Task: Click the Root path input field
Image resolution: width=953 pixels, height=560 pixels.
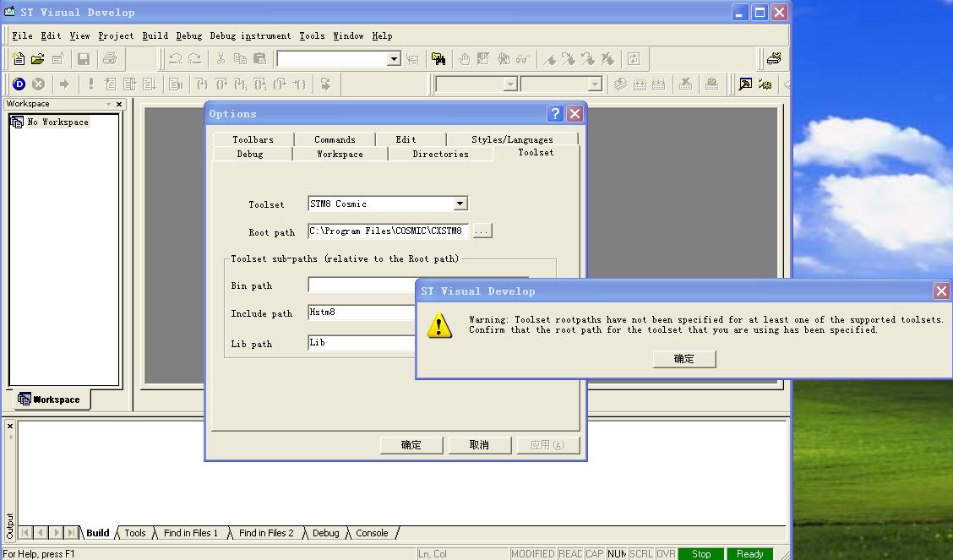Action: pyautogui.click(x=389, y=231)
